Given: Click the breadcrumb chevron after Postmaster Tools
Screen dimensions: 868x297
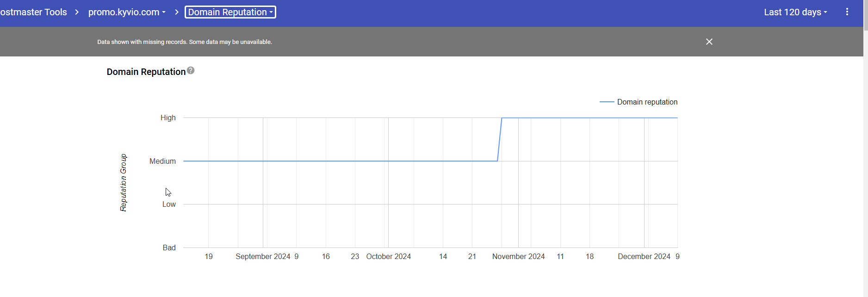Looking at the screenshot, I should pos(77,12).
